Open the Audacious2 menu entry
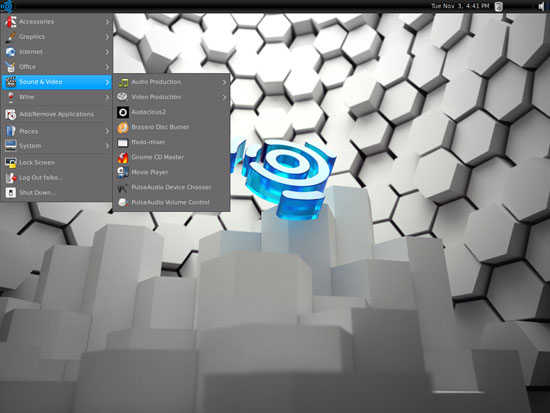Image resolution: width=550 pixels, height=413 pixels. [172, 112]
